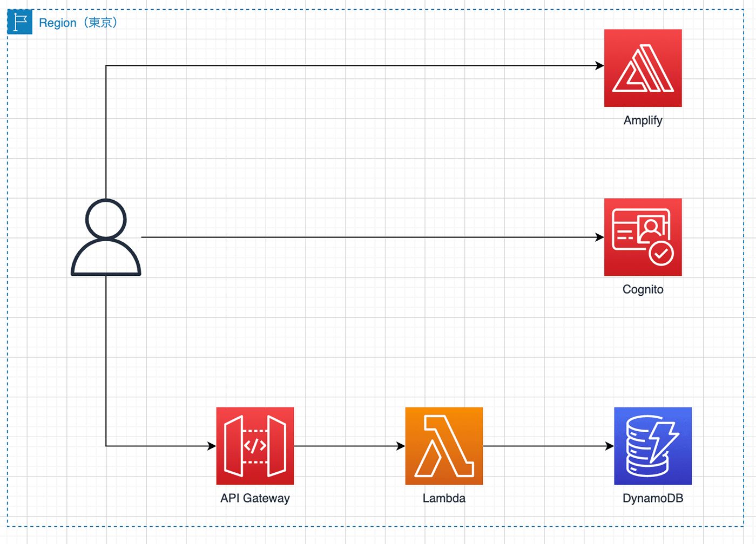Click the API Gateway icon
Image resolution: width=756 pixels, height=544 pixels.
point(255,446)
